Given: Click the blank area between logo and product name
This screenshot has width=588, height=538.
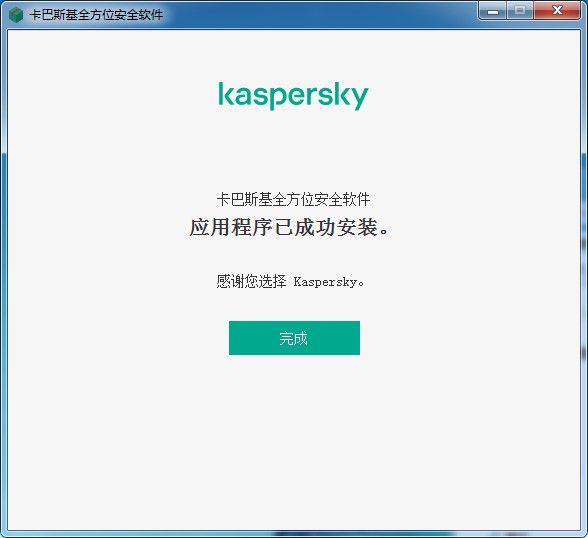Looking at the screenshot, I should point(294,150).
